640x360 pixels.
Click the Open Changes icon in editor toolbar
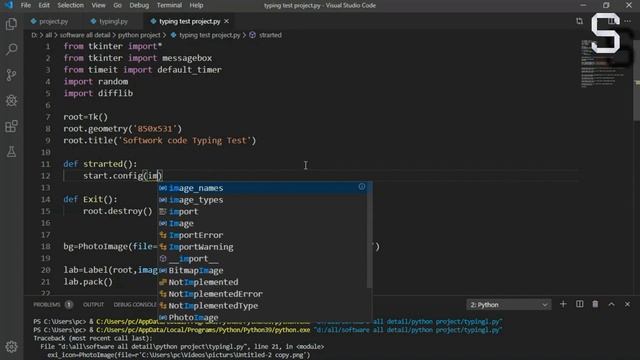point(579,21)
